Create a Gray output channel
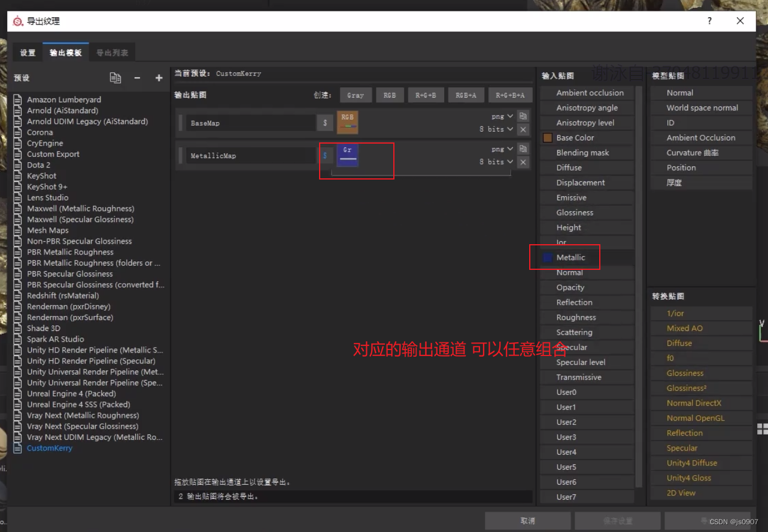Screen dimensions: 768x532 coord(356,95)
